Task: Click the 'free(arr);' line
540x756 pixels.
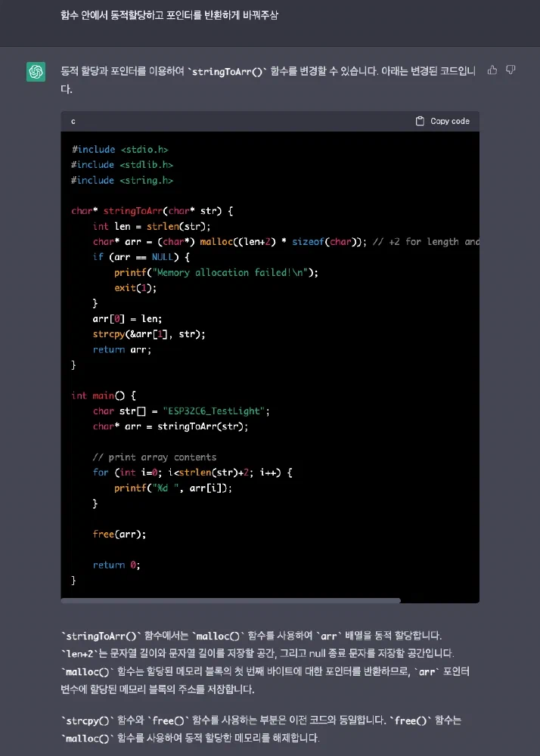Action: pyautogui.click(x=119, y=534)
